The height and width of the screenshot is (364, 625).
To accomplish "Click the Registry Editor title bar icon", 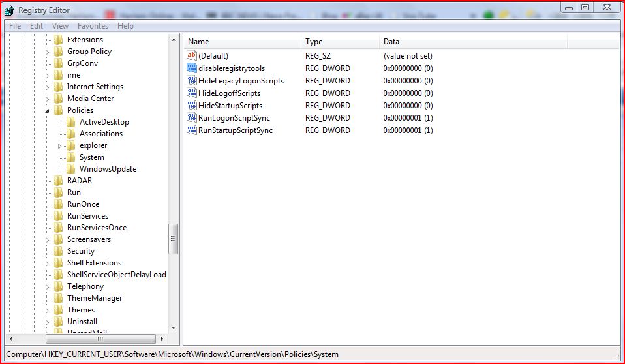I will (x=10, y=10).
